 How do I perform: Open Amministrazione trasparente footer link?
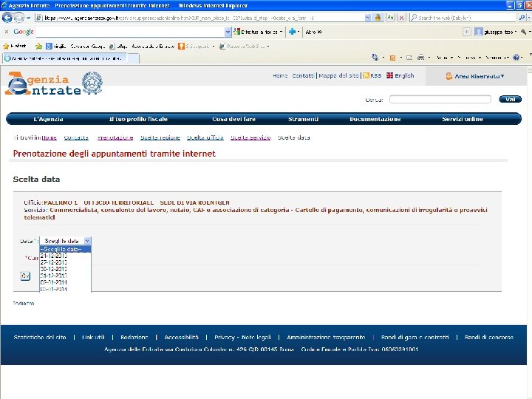pyautogui.click(x=326, y=337)
